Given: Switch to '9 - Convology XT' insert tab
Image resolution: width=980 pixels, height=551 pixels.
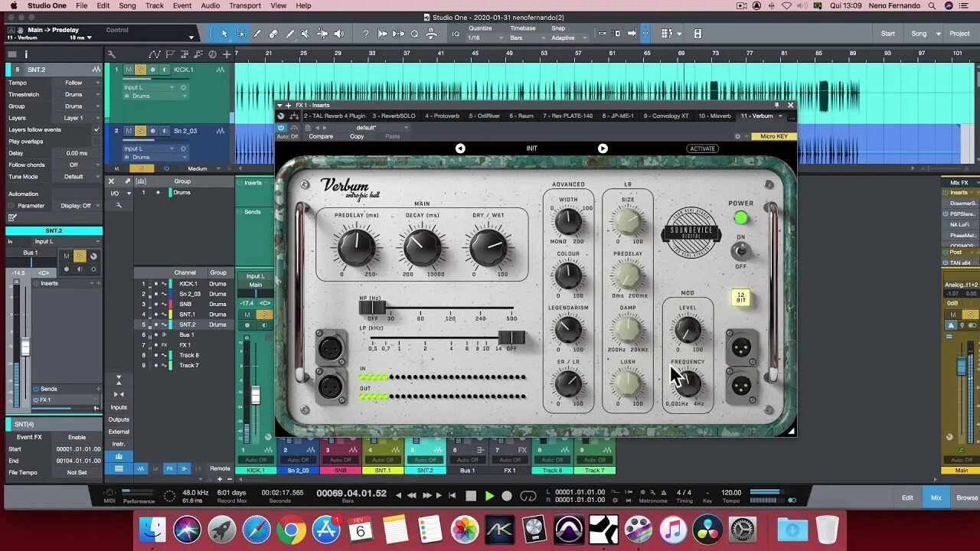Looking at the screenshot, I should point(666,116).
